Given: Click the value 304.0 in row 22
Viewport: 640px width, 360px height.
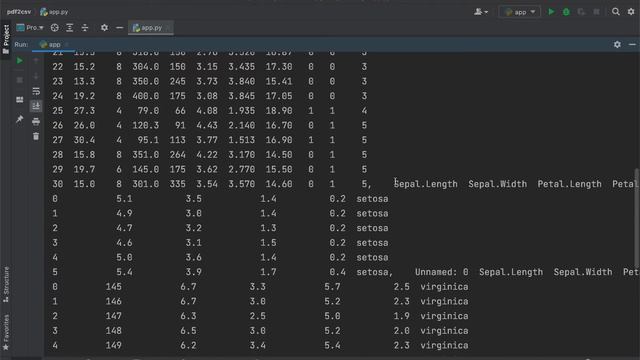Looking at the screenshot, I should pyautogui.click(x=146, y=67).
